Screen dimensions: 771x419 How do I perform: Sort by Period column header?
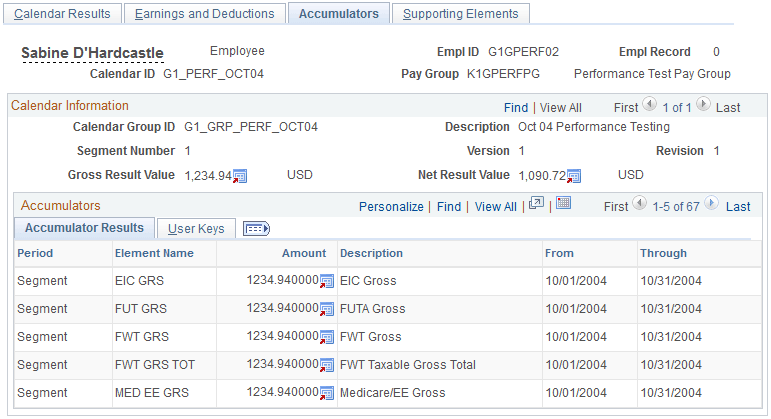click(35, 253)
